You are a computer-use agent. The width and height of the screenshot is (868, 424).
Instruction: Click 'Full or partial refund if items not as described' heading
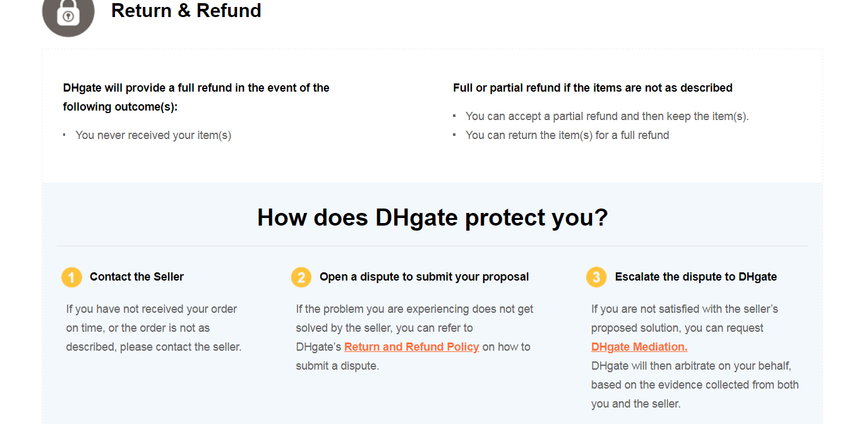593,88
